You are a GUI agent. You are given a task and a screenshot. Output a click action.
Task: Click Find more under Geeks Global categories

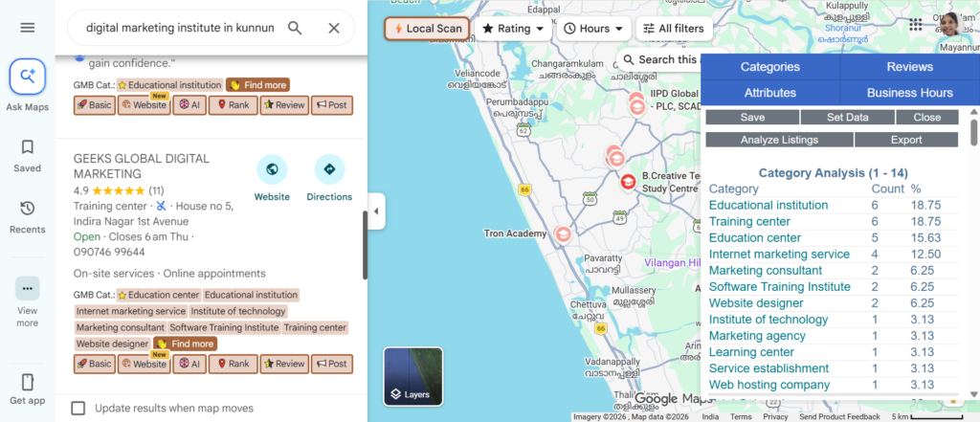[185, 344]
